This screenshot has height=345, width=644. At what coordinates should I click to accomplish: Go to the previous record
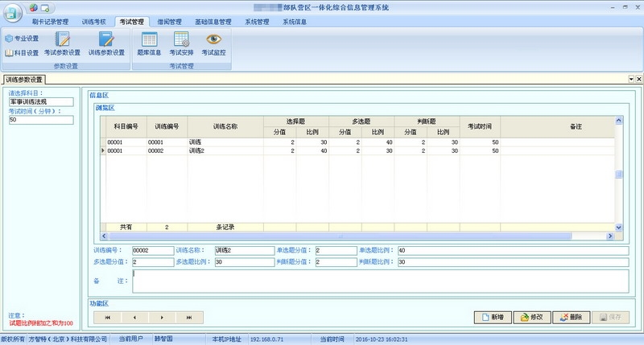(x=134, y=318)
